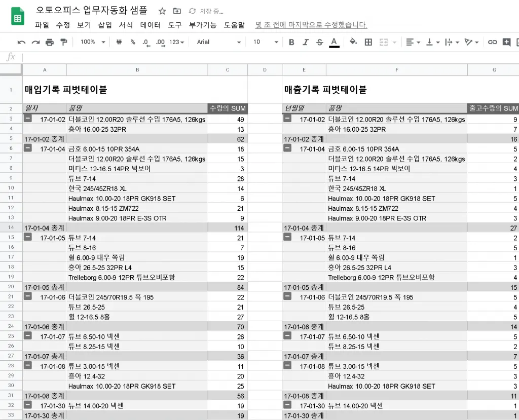Viewport: 519px width, 420px height.
Task: Toggle strikethrough formatting
Action: pyautogui.click(x=319, y=42)
